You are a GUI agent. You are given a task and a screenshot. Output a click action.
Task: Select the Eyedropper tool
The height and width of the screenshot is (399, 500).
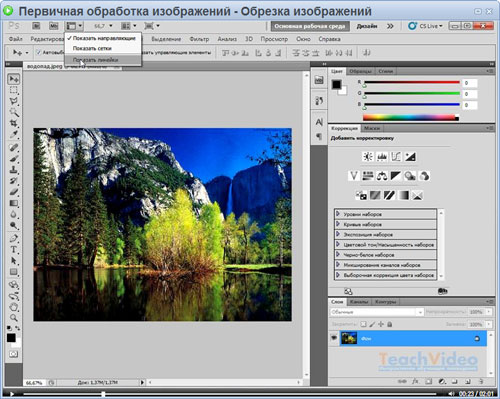coord(14,134)
